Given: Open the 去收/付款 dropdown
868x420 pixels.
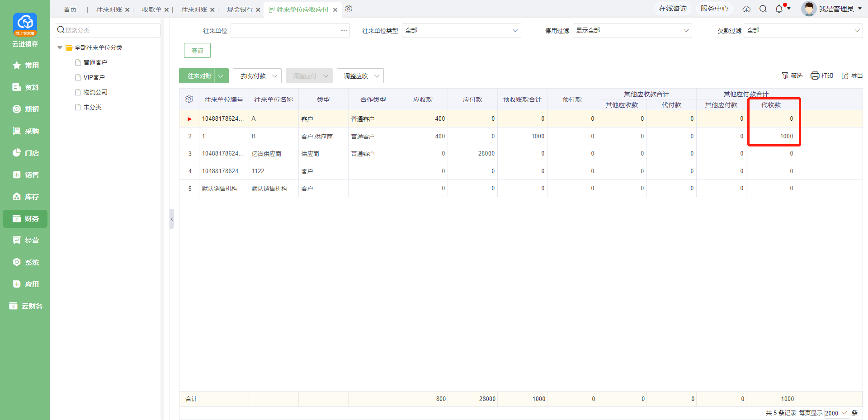Looking at the screenshot, I should (257, 76).
